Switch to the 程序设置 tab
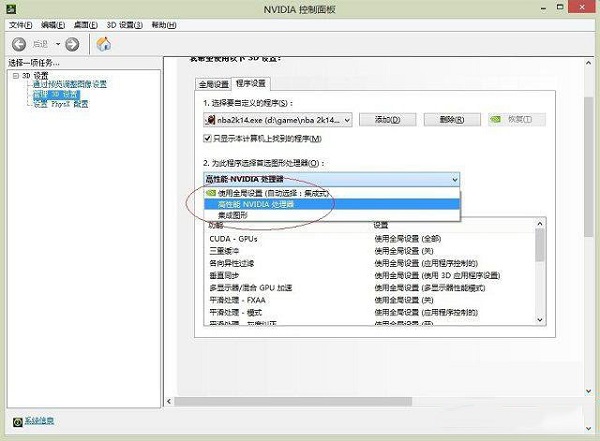600x441 pixels. [251, 83]
